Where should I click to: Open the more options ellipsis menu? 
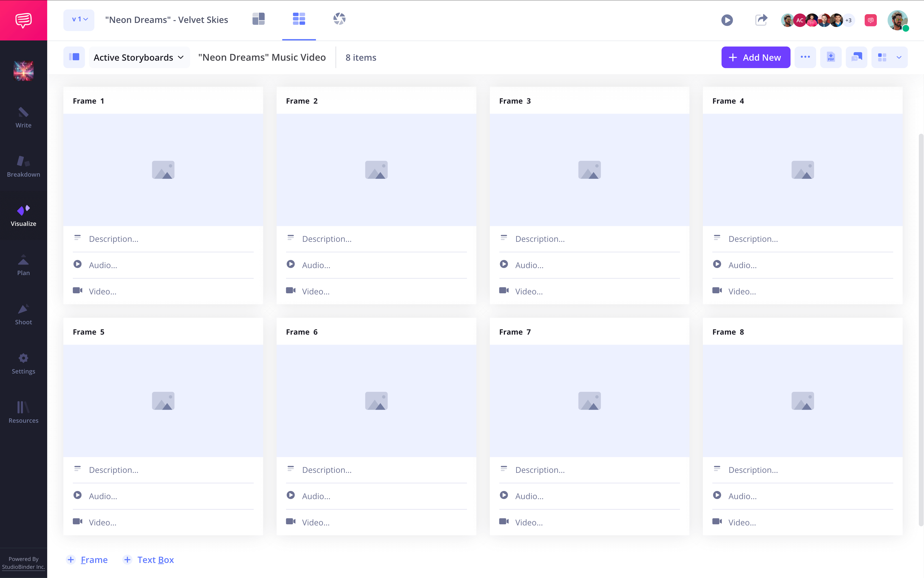click(806, 57)
